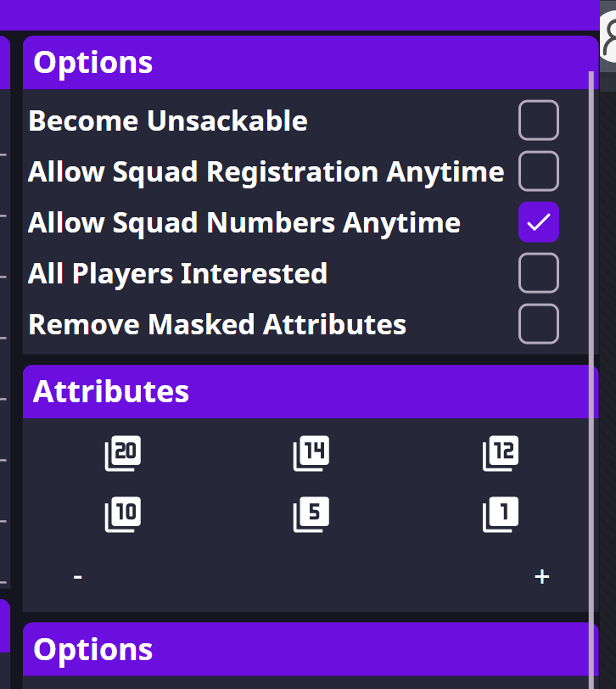Expand the bottom Options section
The image size is (616, 689).
(x=310, y=649)
